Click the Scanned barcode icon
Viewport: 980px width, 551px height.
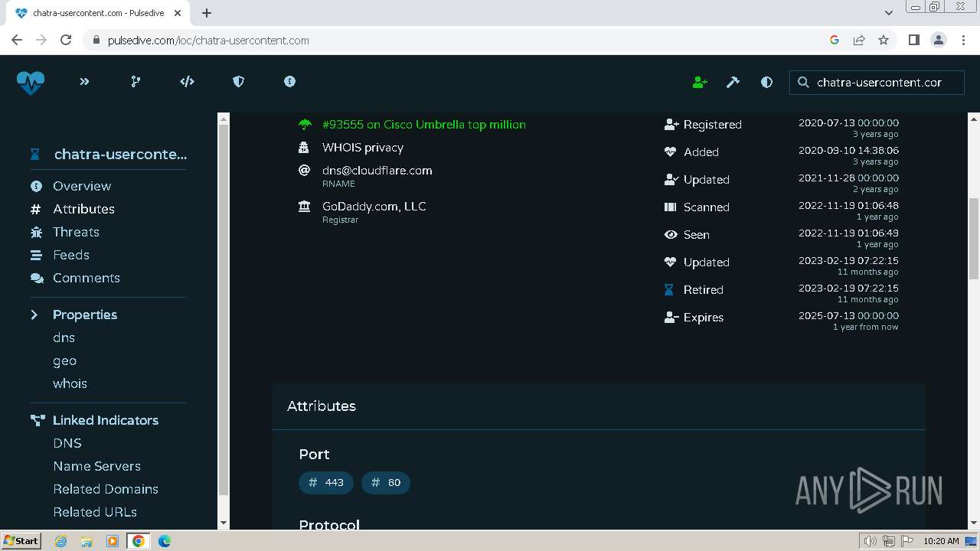pyautogui.click(x=670, y=207)
